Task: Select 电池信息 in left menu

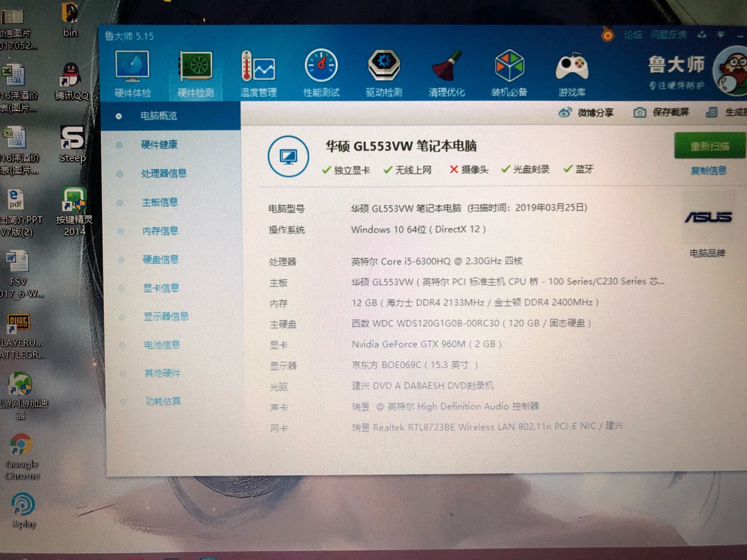Action: [162, 345]
